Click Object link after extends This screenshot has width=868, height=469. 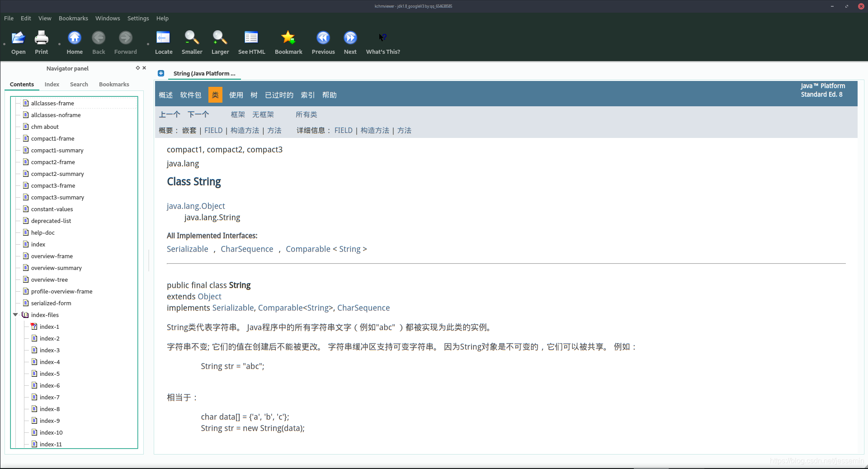coord(209,296)
